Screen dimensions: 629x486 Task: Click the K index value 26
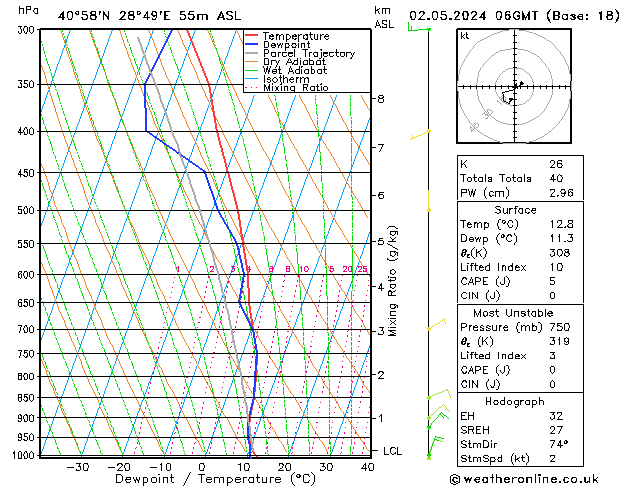point(556,164)
